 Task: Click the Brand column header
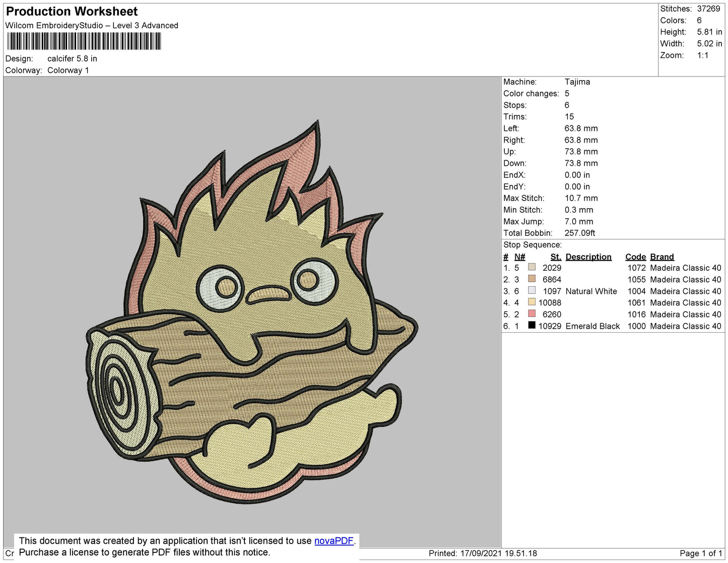(x=661, y=257)
